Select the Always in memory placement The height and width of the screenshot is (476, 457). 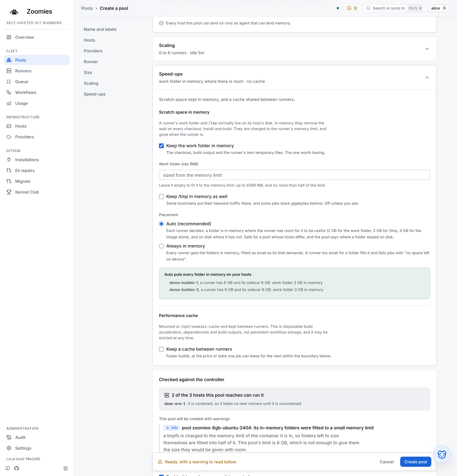[161, 246]
